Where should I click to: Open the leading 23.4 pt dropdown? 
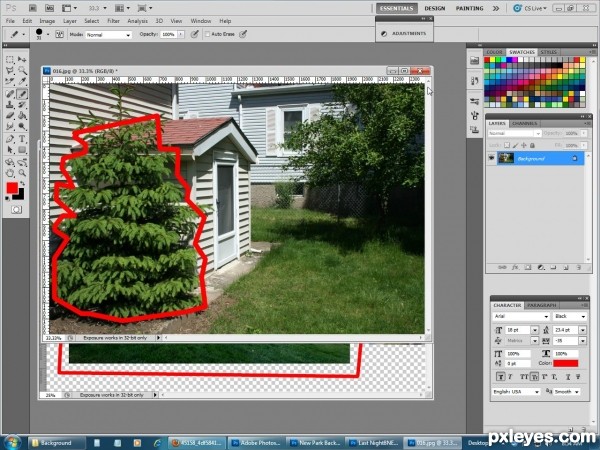click(x=583, y=330)
